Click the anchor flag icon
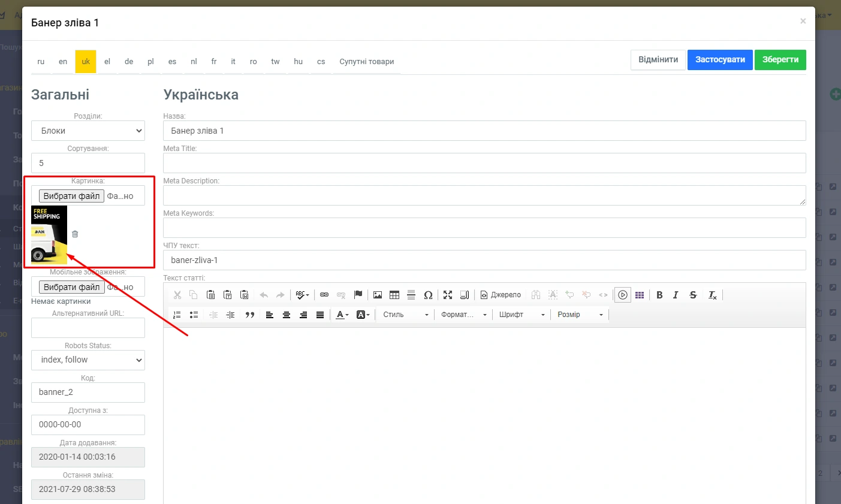This screenshot has width=841, height=504. coord(358,295)
